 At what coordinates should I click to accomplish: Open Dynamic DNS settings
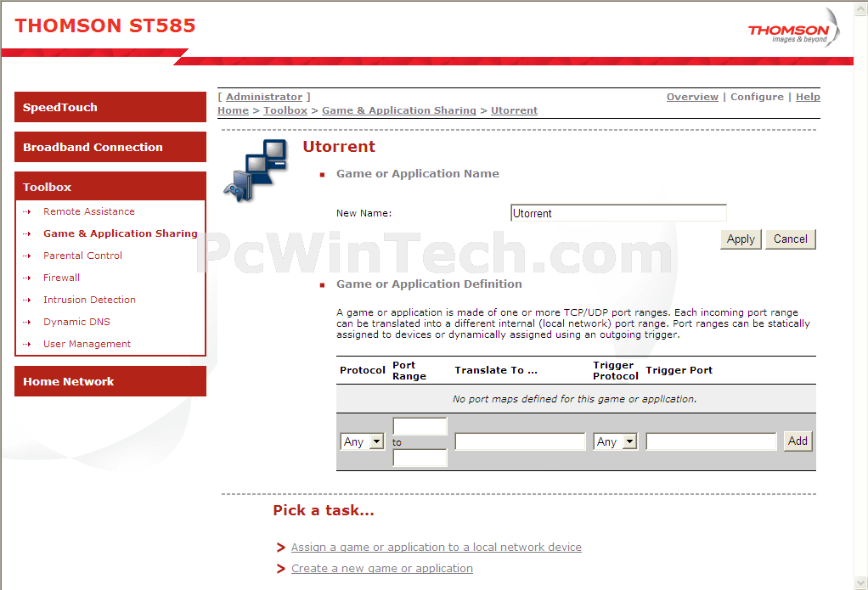[x=76, y=322]
